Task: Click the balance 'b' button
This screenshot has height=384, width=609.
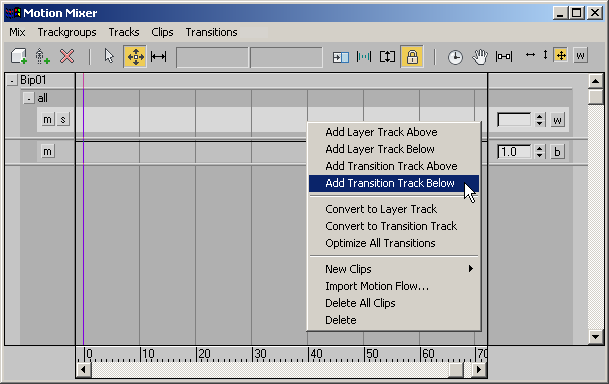Action: tap(557, 151)
